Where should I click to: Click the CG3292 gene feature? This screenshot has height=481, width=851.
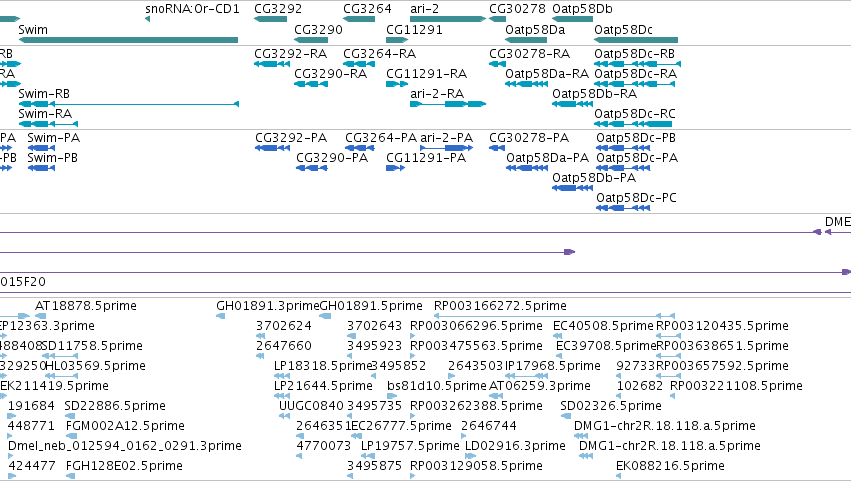click(x=270, y=19)
